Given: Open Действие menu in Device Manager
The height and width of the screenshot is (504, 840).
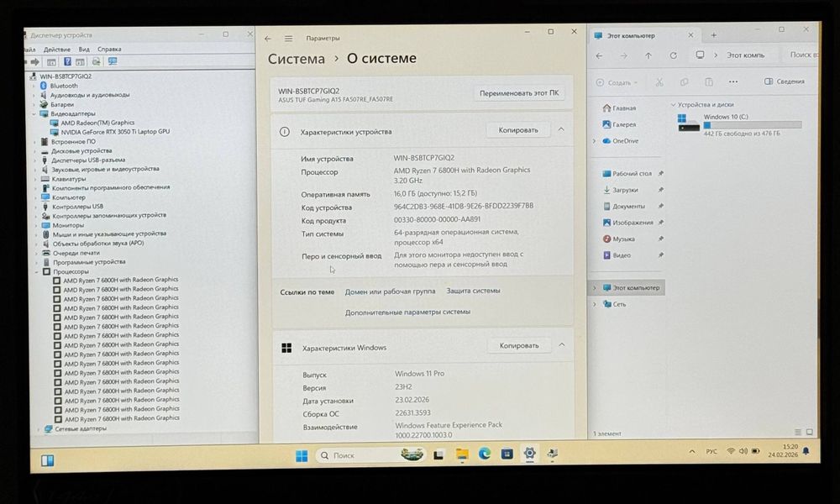Looking at the screenshot, I should (57, 50).
